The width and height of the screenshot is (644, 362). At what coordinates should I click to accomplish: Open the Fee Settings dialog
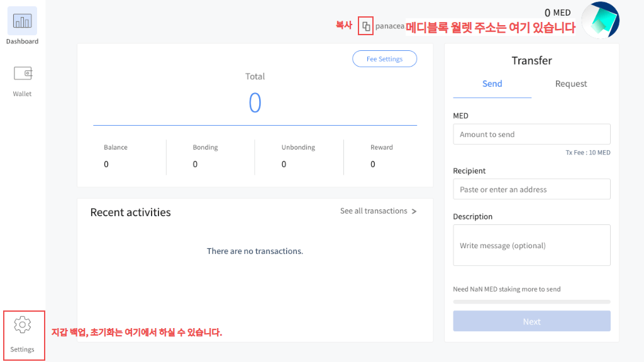[x=384, y=58]
